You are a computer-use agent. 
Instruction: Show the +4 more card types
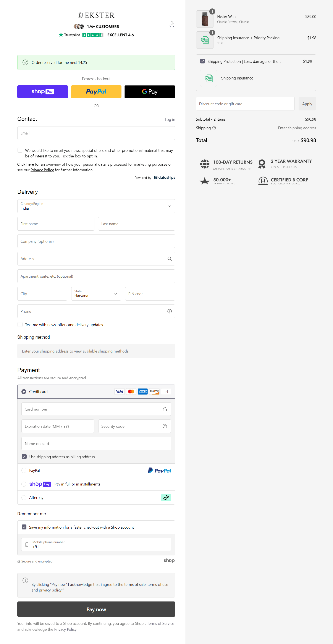166,392
